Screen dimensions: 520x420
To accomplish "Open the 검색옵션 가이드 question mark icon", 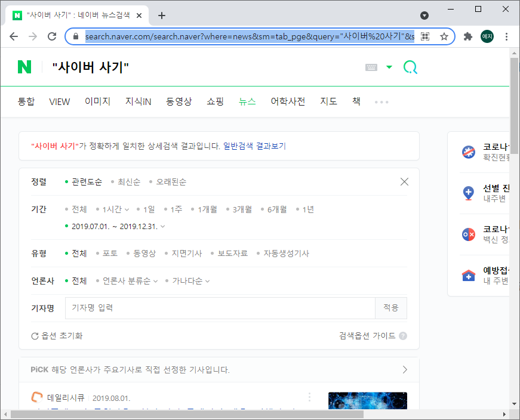I will tap(403, 336).
